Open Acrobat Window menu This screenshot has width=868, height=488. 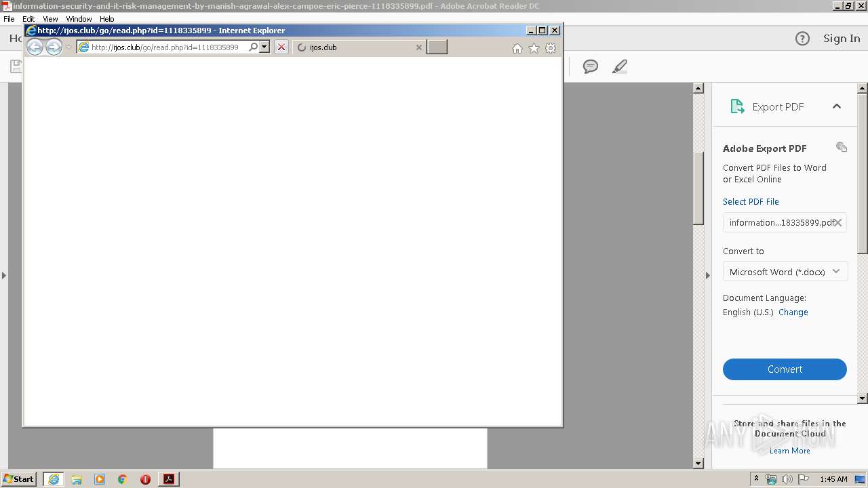(79, 19)
